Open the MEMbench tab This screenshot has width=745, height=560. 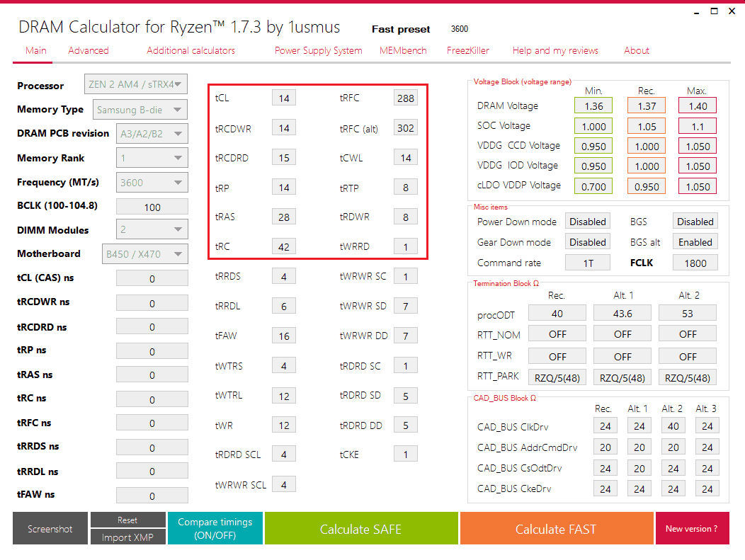403,50
